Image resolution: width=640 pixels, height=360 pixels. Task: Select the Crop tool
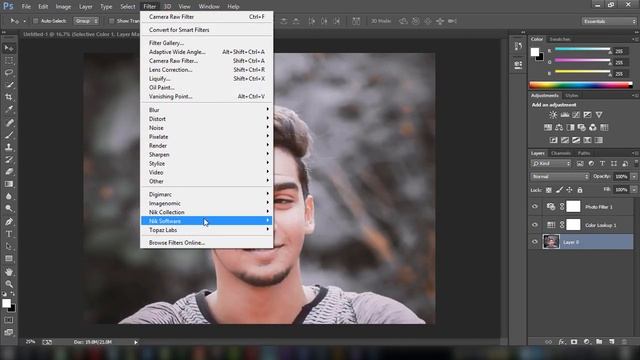[9, 97]
